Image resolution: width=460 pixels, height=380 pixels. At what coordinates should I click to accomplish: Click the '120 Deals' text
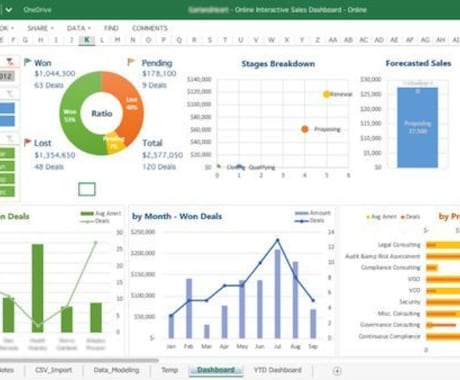tap(159, 167)
